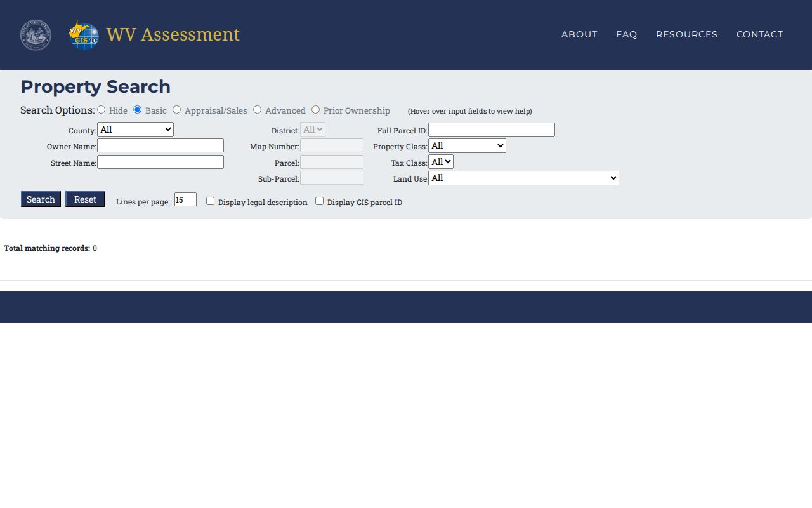Open the WV Assessment home title
Image resolution: width=812 pixels, height=508 pixels.
[x=173, y=34]
